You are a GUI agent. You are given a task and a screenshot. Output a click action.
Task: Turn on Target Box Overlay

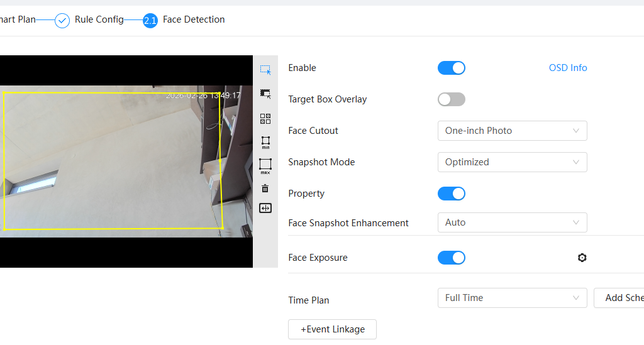coord(451,99)
